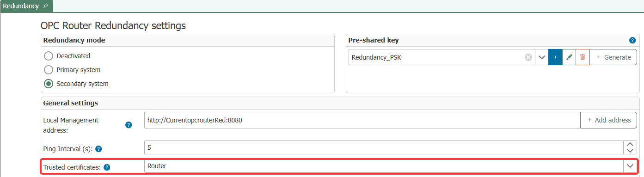Select the Secondary system radio button

point(48,84)
